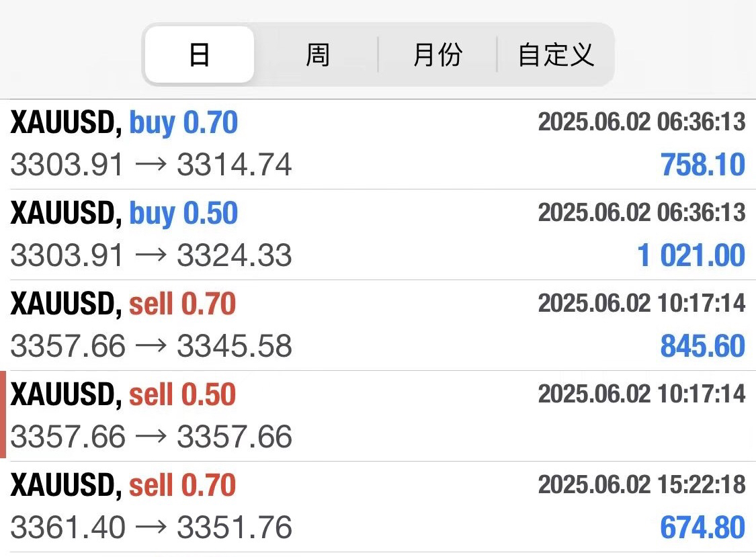The image size is (756, 557).
Task: Click the red marker beside sell 0.50 row
Action: tap(3, 415)
